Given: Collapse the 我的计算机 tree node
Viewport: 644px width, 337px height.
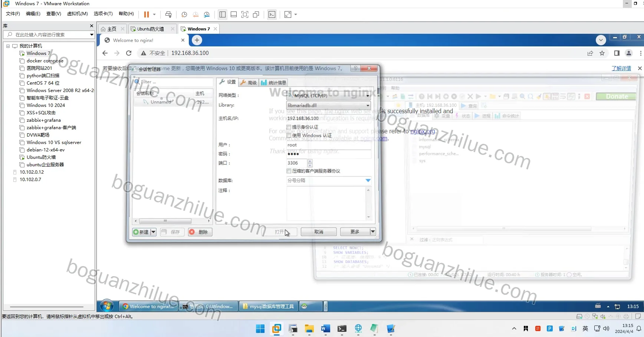Looking at the screenshot, I should (8, 46).
